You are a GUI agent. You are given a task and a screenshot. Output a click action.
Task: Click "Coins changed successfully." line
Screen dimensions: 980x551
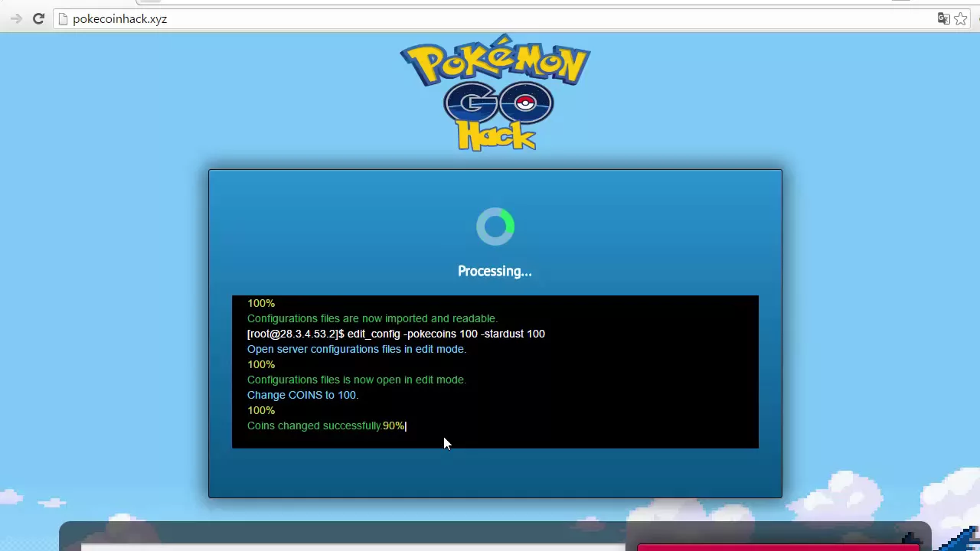(x=315, y=425)
